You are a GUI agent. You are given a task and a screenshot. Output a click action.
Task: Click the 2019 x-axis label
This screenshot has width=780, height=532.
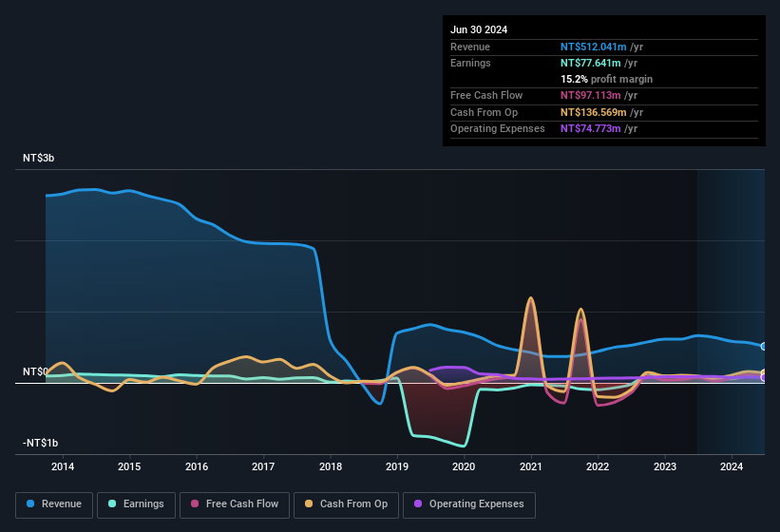(x=397, y=466)
